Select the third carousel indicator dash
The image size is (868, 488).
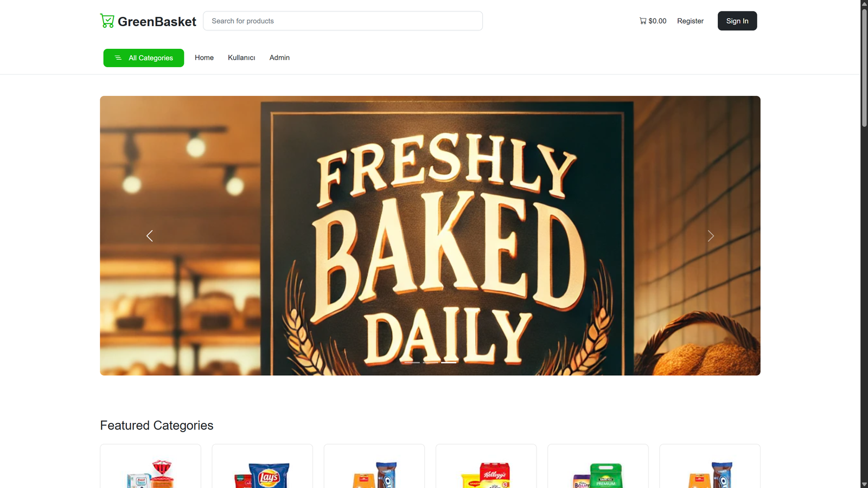pos(449,362)
